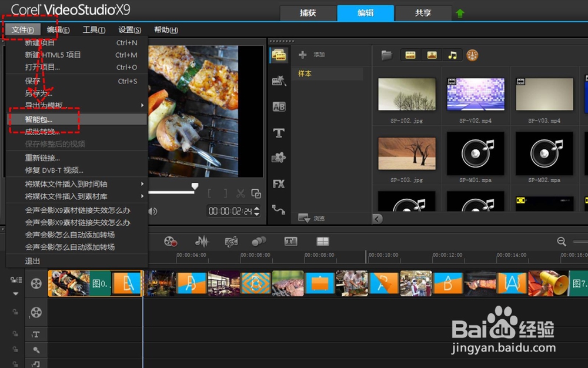Select 智能包... menu entry

(x=77, y=119)
